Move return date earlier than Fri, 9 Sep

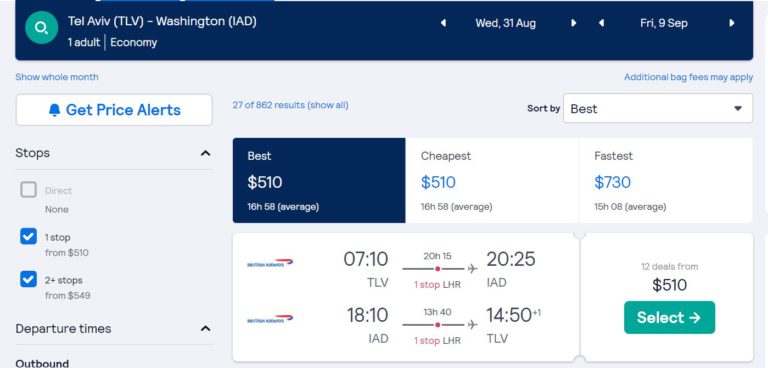(x=601, y=23)
